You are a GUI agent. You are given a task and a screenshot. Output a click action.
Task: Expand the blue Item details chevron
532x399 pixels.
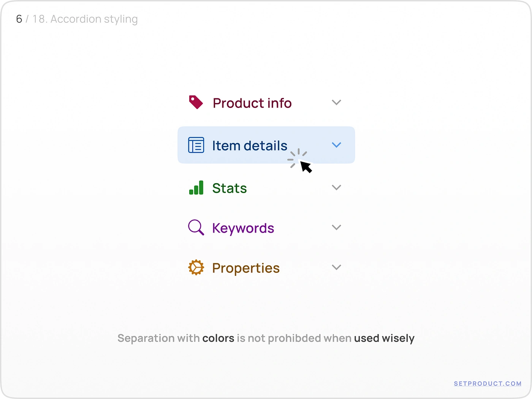(x=336, y=145)
